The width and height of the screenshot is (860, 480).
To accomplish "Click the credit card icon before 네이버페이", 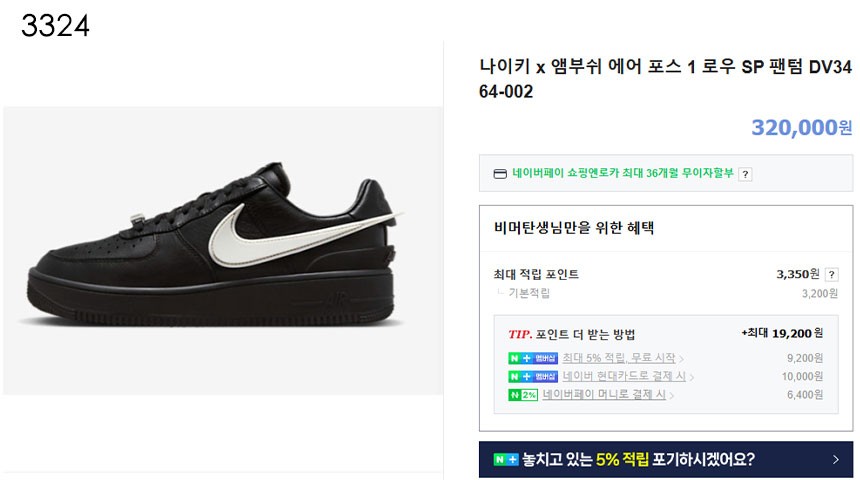I will [x=500, y=173].
